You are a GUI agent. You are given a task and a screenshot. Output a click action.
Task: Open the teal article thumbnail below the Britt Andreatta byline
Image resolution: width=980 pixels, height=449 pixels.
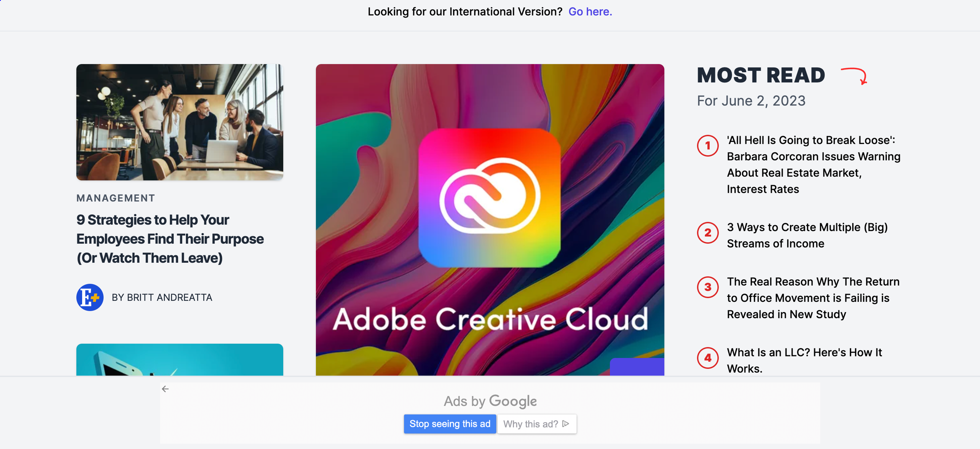pos(180,360)
